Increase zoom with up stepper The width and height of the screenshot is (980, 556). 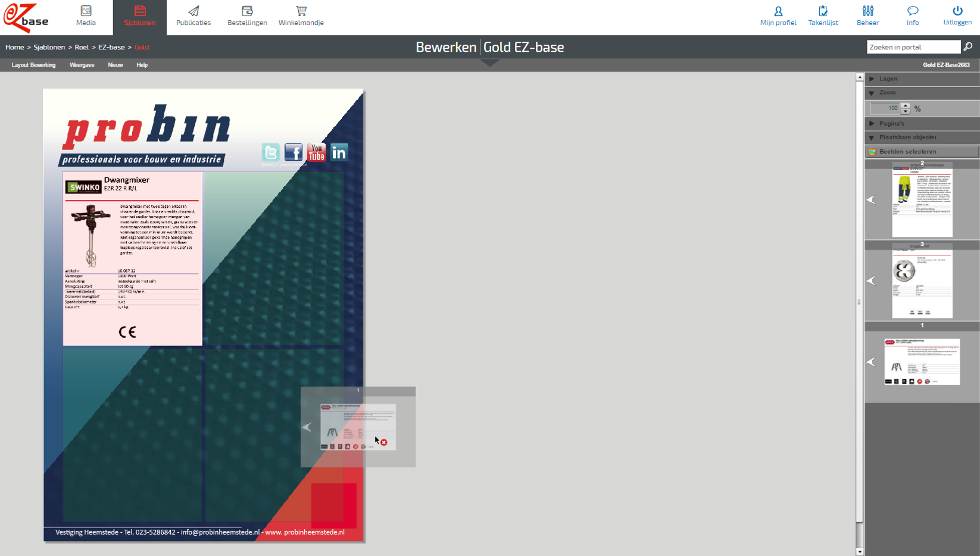(x=905, y=105)
